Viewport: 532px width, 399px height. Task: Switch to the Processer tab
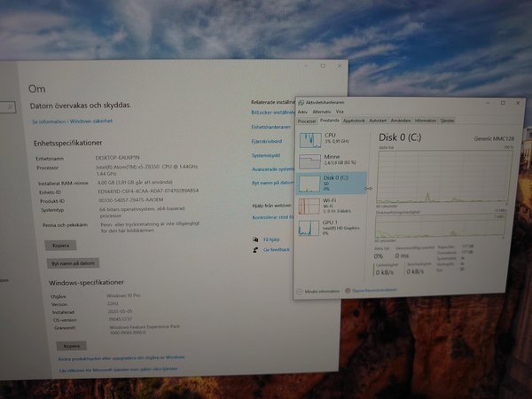[x=307, y=120]
